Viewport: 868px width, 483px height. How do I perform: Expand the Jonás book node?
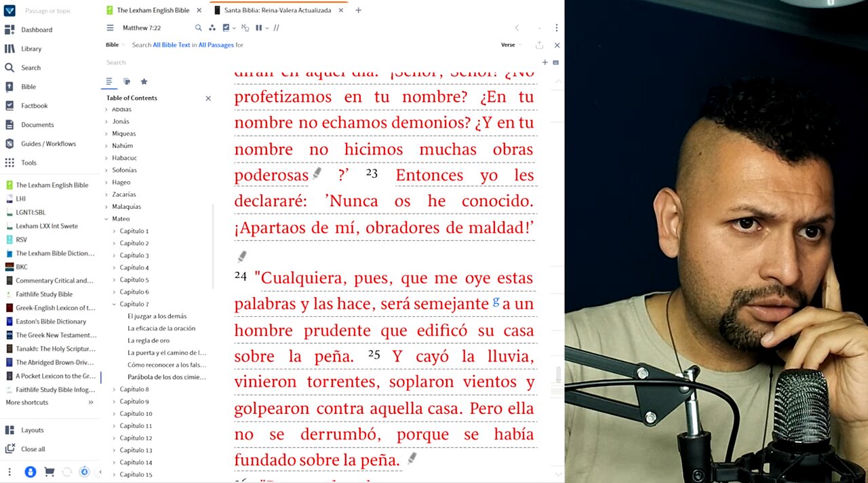(x=106, y=121)
